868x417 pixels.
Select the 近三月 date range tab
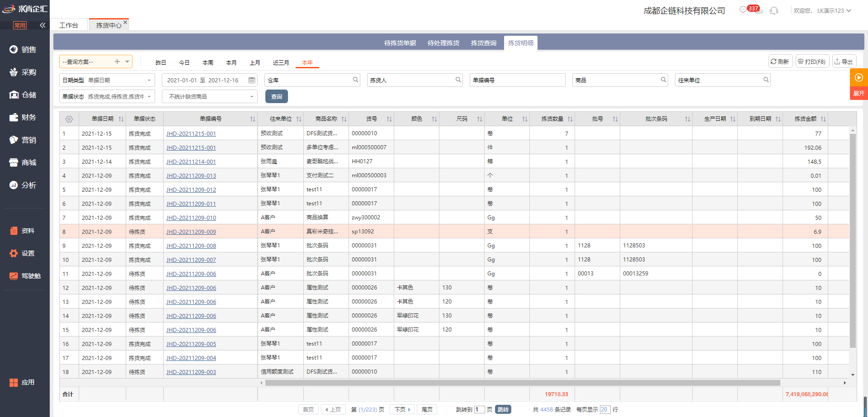coord(281,62)
